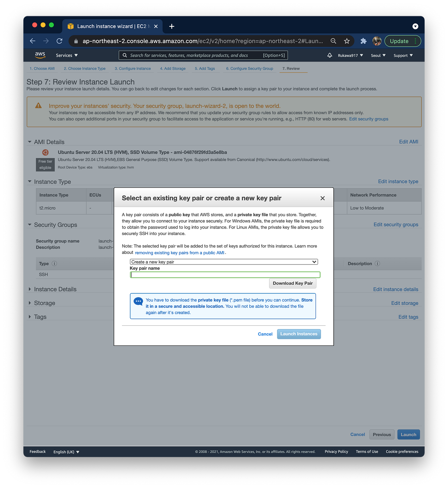This screenshot has width=448, height=488.
Task: Open the Create a new key pair dropdown
Action: [224, 262]
